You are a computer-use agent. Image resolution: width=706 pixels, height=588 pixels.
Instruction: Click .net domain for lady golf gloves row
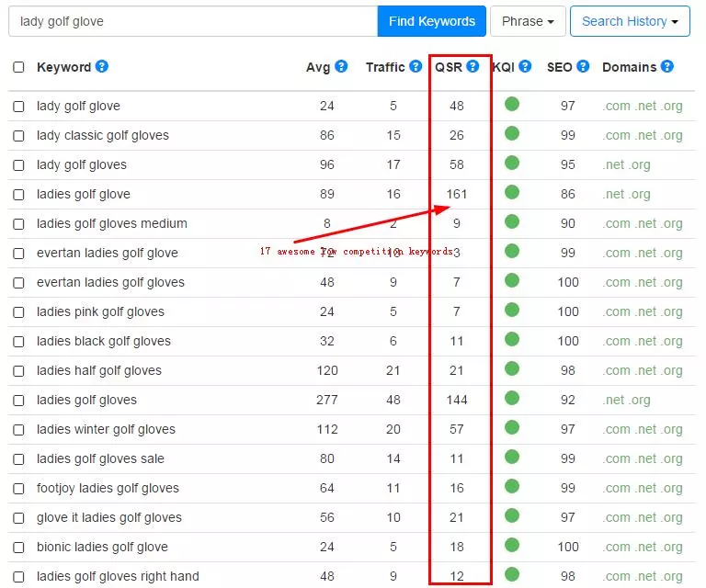(x=615, y=165)
